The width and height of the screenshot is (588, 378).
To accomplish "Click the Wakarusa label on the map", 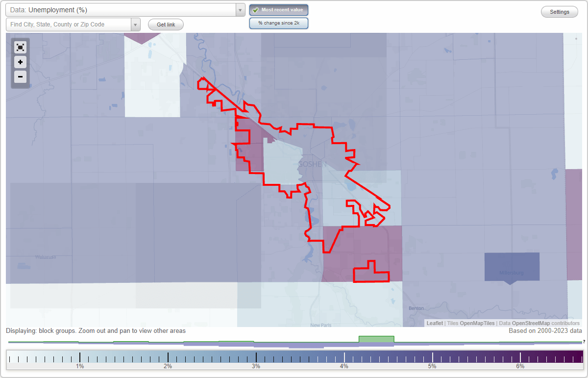I will click(47, 257).
